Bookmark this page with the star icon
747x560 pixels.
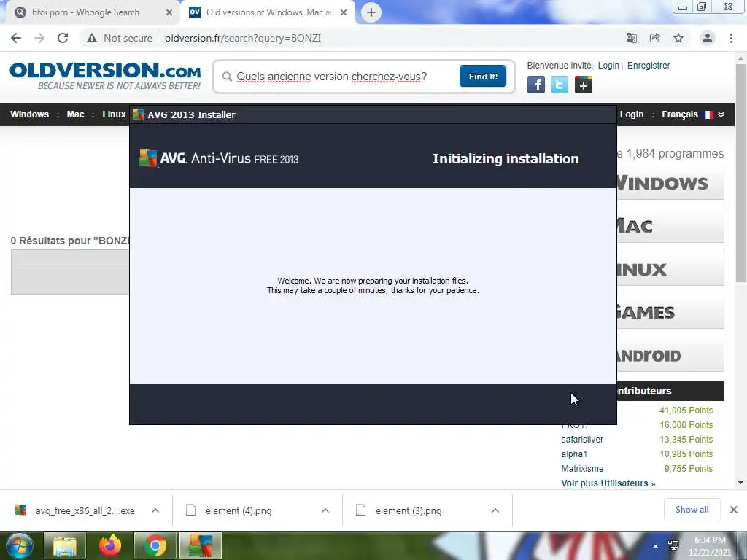click(x=678, y=38)
